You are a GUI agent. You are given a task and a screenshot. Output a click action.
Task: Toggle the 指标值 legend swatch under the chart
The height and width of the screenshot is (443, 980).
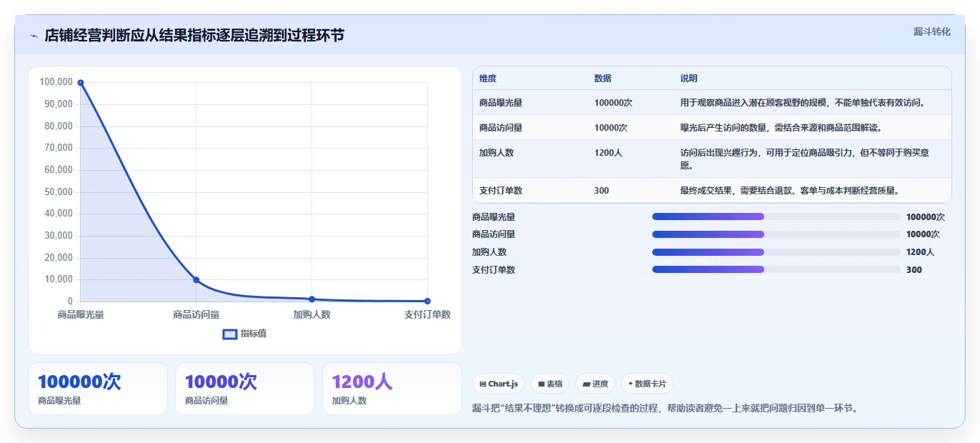tap(230, 334)
